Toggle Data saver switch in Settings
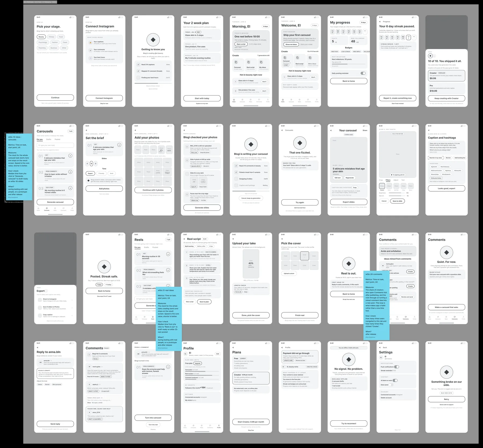 [391, 385]
